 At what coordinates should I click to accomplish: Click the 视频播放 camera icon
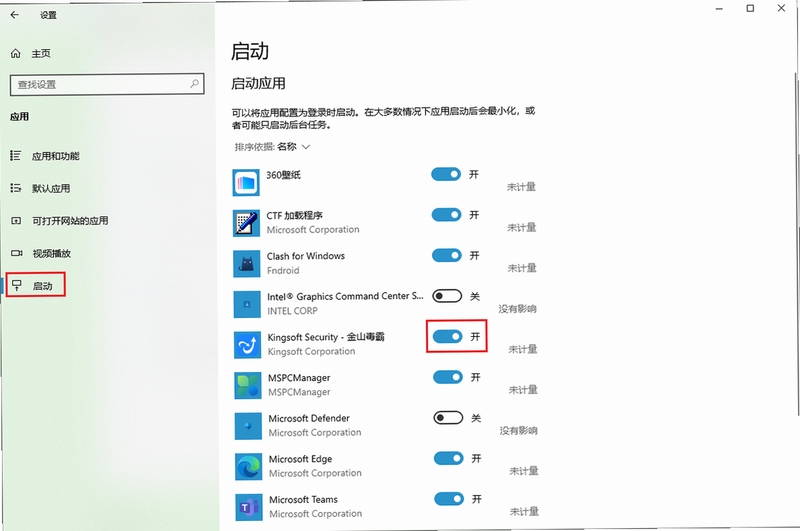pyautogui.click(x=17, y=253)
